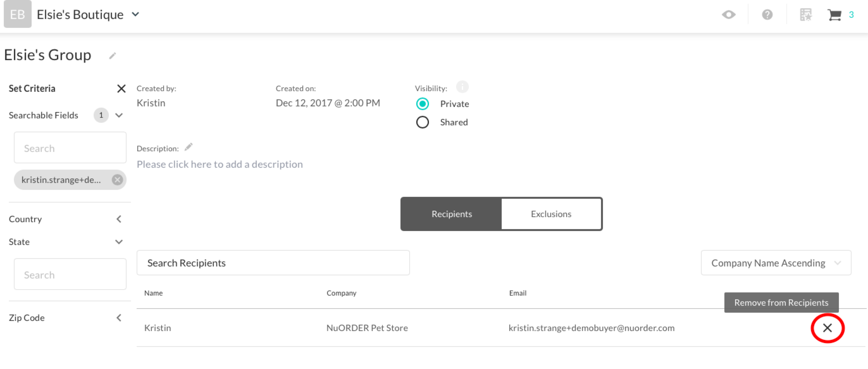This screenshot has height=369, width=868.
Task: Open the help question mark icon
Action: click(x=767, y=15)
